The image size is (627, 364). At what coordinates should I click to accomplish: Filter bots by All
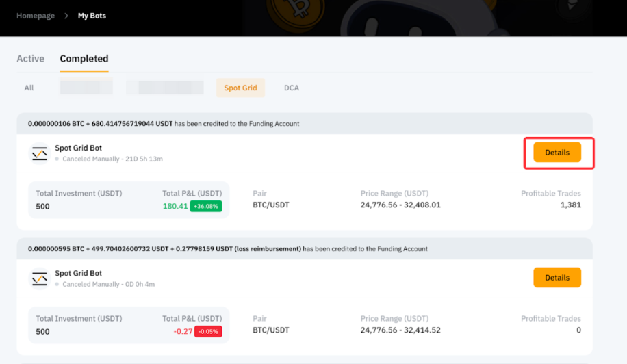pyautogui.click(x=29, y=88)
